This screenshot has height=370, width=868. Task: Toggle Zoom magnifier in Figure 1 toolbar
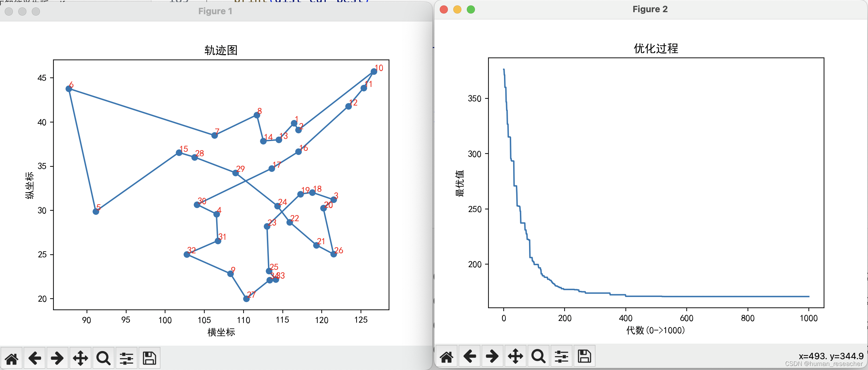coord(103,358)
